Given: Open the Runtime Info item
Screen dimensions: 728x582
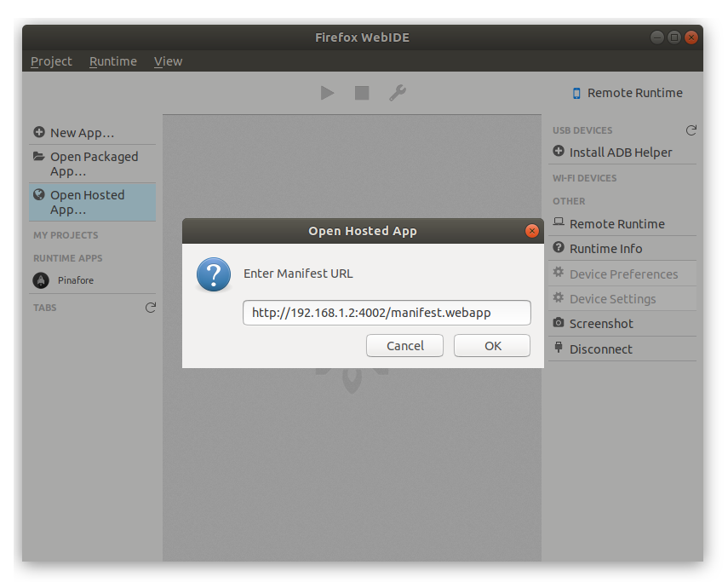Looking at the screenshot, I should tap(605, 249).
